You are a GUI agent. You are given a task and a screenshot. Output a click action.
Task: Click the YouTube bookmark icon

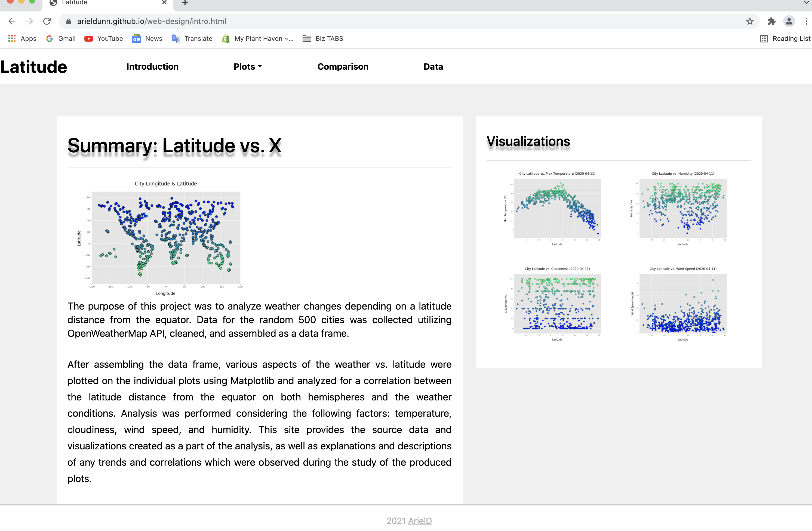point(88,39)
